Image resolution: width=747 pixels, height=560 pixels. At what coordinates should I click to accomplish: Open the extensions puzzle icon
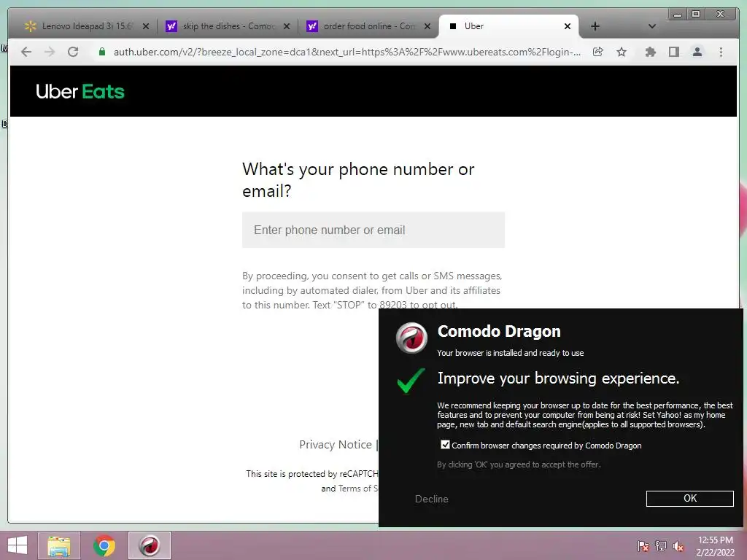click(x=650, y=52)
